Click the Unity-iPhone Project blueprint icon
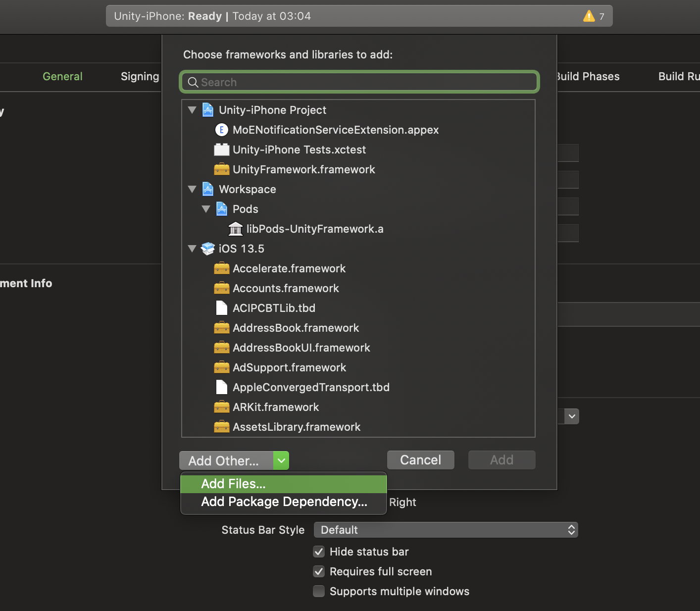This screenshot has height=611, width=700. pyautogui.click(x=208, y=110)
